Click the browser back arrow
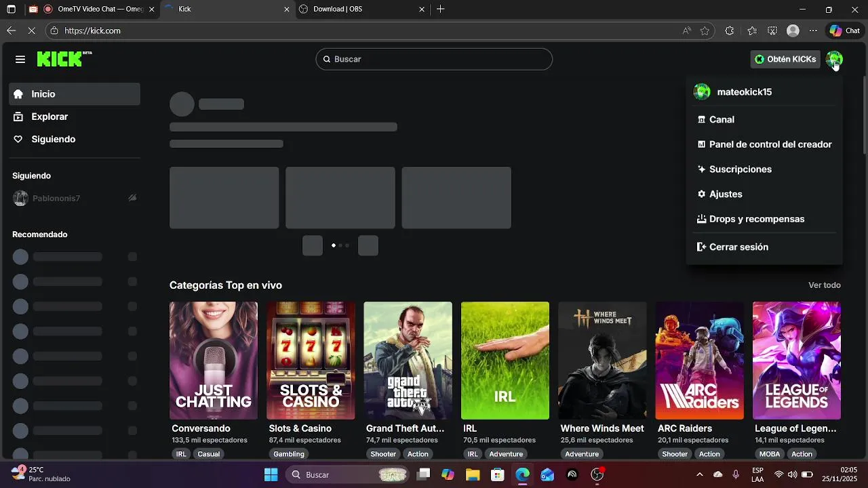This screenshot has height=488, width=868. 11,30
